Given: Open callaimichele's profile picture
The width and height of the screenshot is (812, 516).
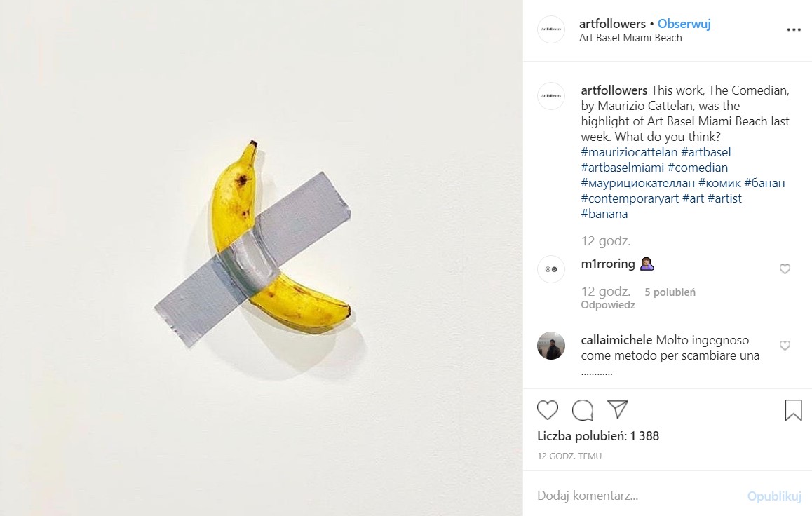Looking at the screenshot, I should pos(551,346).
